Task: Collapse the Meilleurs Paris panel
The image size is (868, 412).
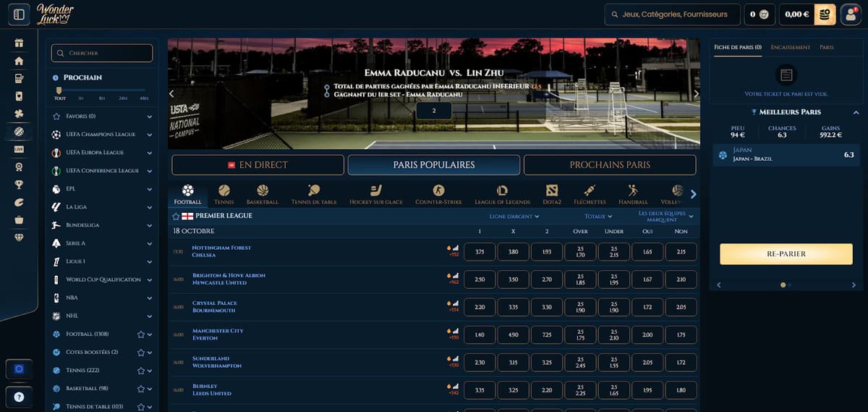Action: click(x=856, y=112)
